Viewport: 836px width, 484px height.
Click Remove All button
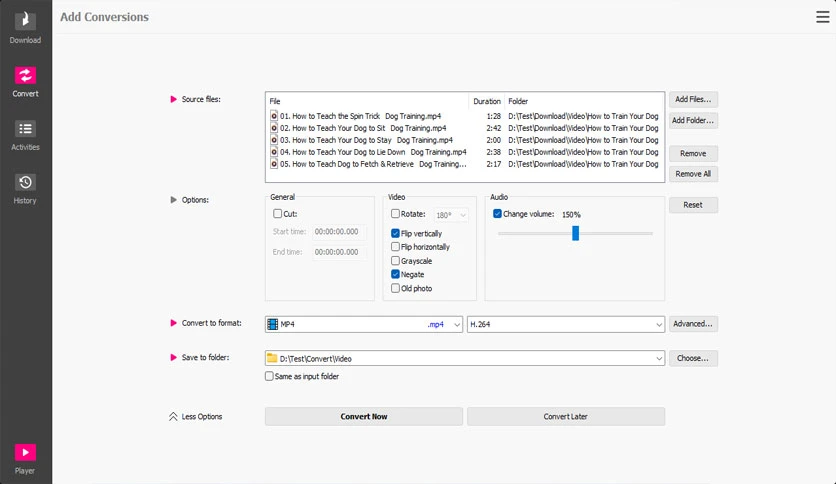coord(693,174)
